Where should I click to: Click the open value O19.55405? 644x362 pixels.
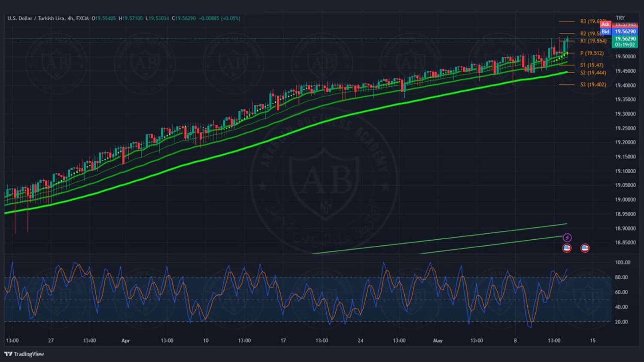click(103, 18)
